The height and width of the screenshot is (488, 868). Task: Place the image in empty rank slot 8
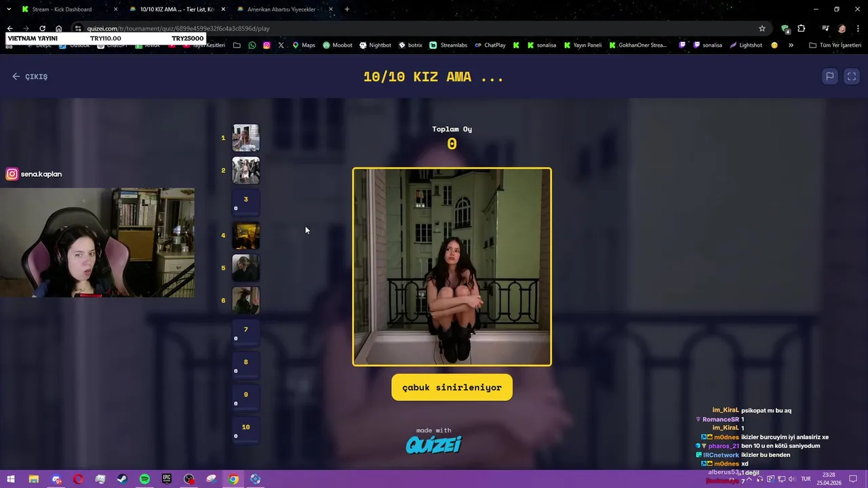coord(246,365)
